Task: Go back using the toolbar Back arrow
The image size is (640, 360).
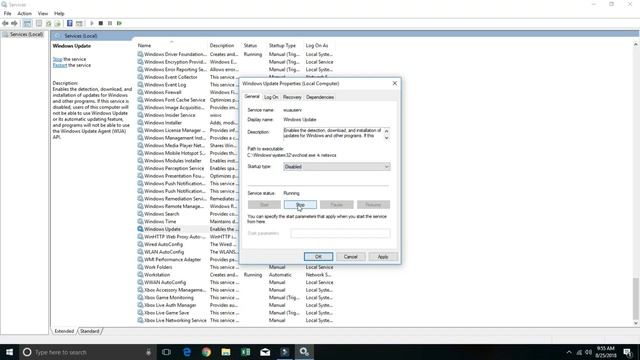Action: click(5, 23)
